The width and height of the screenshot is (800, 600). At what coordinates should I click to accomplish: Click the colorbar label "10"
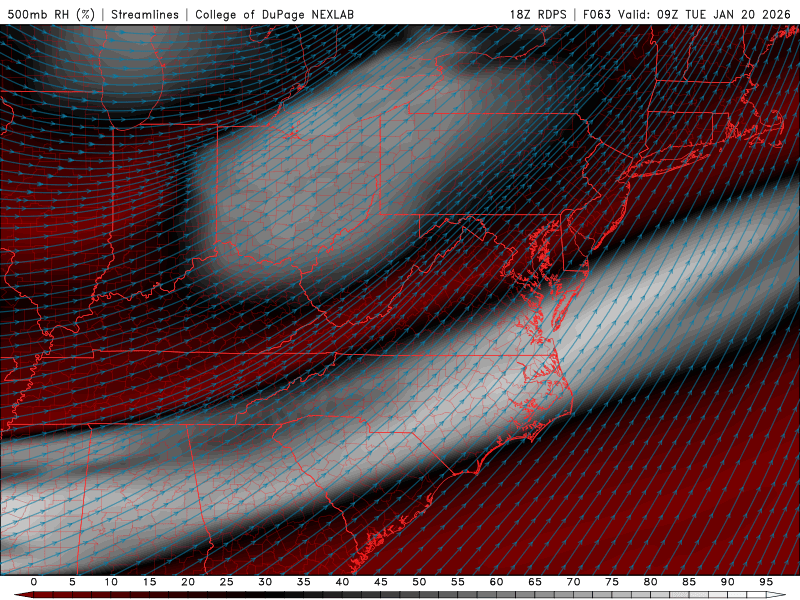[111, 582]
